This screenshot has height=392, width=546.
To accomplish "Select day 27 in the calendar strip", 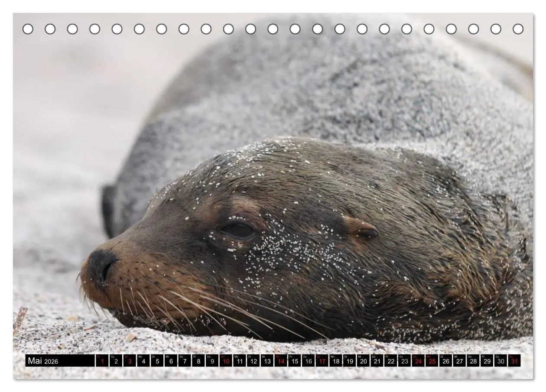I will point(460,360).
